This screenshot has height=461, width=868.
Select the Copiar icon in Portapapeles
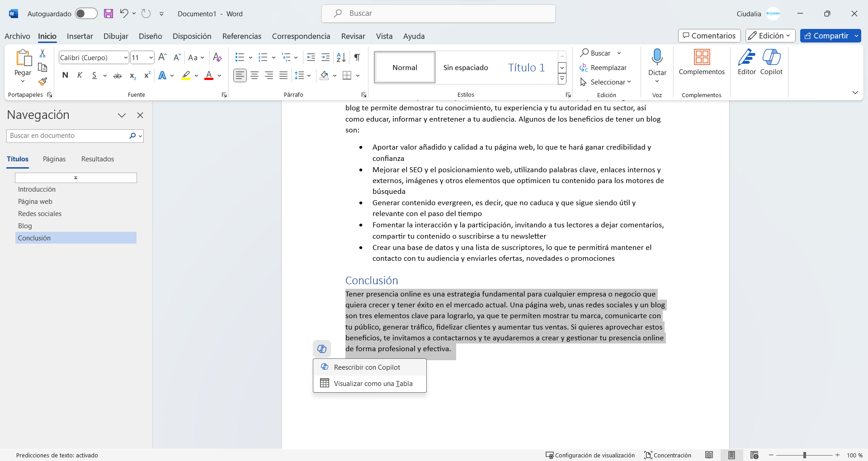(42, 67)
